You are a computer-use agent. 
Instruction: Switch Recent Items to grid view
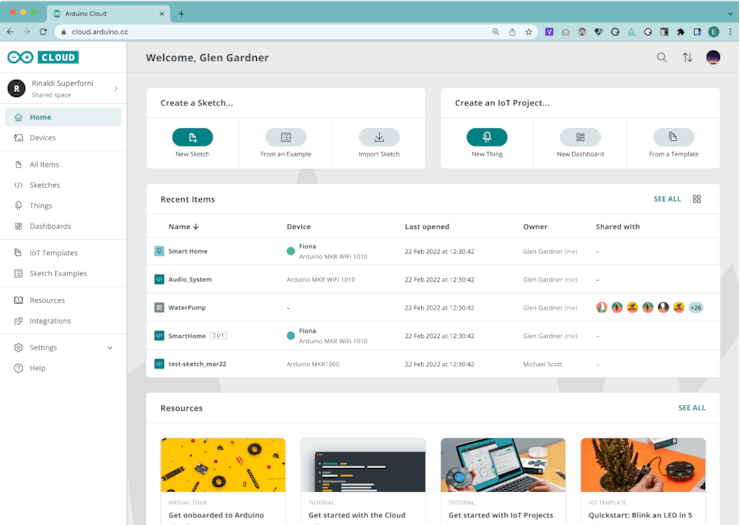[x=697, y=199]
